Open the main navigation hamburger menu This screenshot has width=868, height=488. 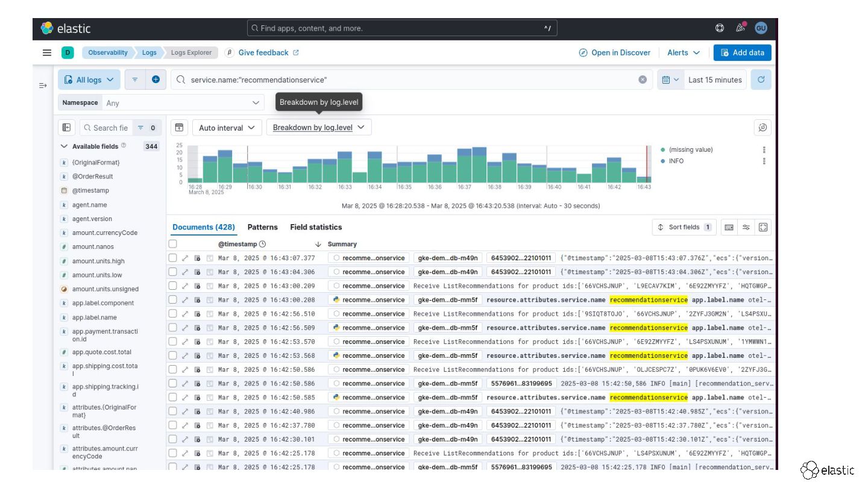click(46, 52)
